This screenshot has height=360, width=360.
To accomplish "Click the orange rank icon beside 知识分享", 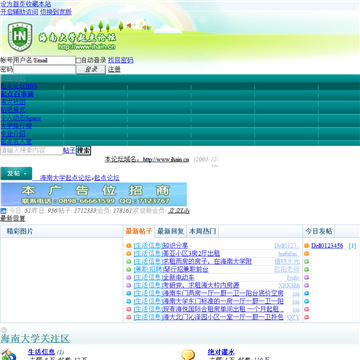I will (x=128, y=246).
